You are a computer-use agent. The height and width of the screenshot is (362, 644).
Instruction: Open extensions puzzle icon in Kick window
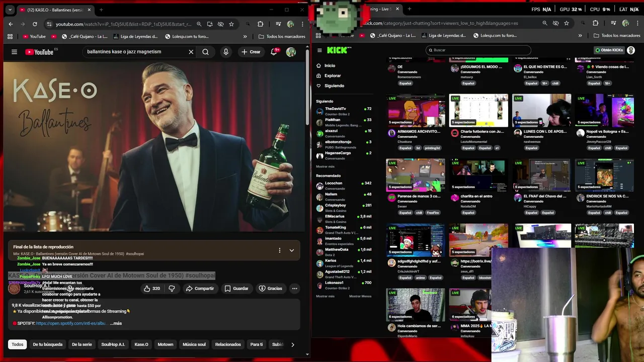coord(595,23)
